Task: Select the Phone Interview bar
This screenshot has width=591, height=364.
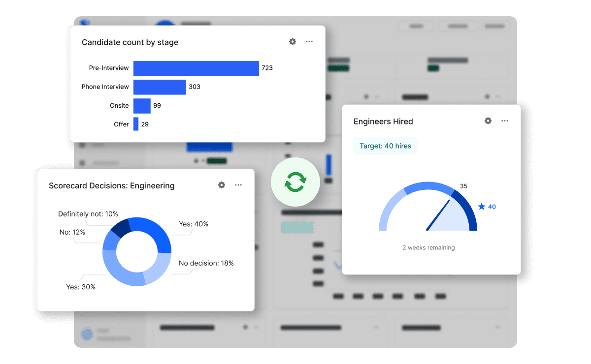Action: pyautogui.click(x=159, y=87)
